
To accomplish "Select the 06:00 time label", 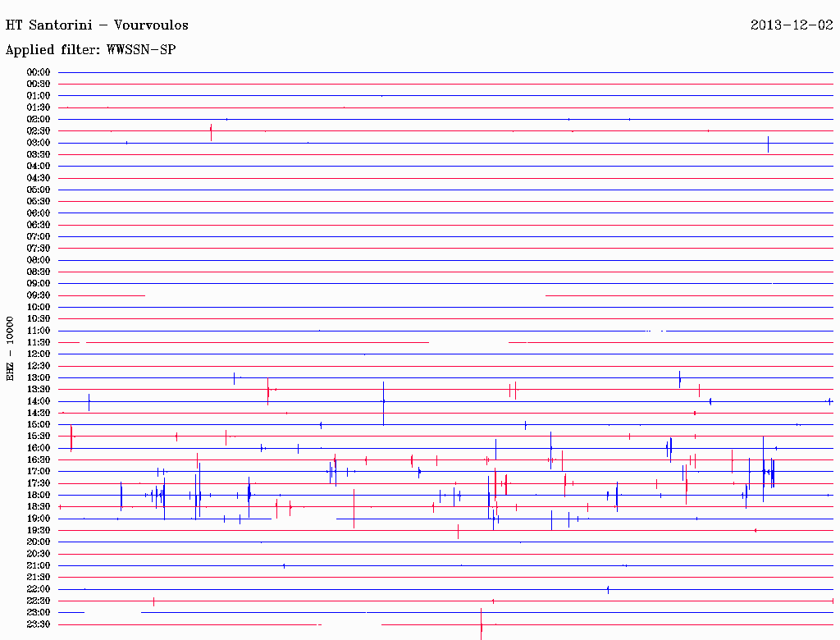I will point(39,213).
